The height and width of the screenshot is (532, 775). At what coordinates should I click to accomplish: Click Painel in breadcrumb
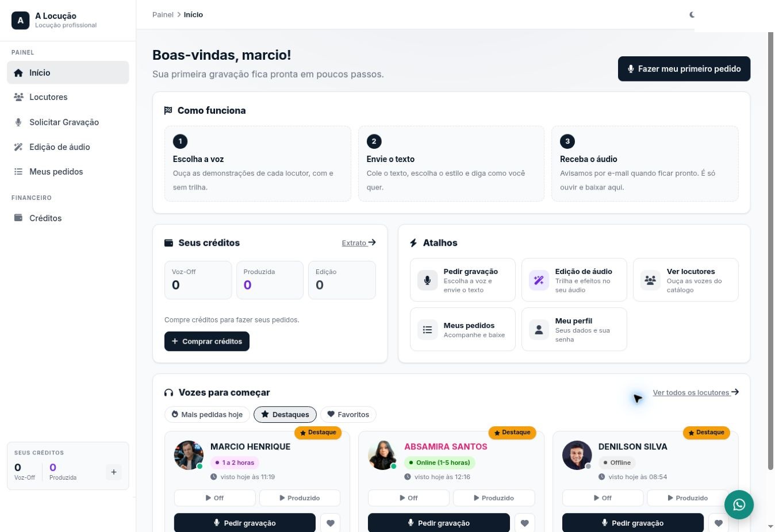pos(163,15)
